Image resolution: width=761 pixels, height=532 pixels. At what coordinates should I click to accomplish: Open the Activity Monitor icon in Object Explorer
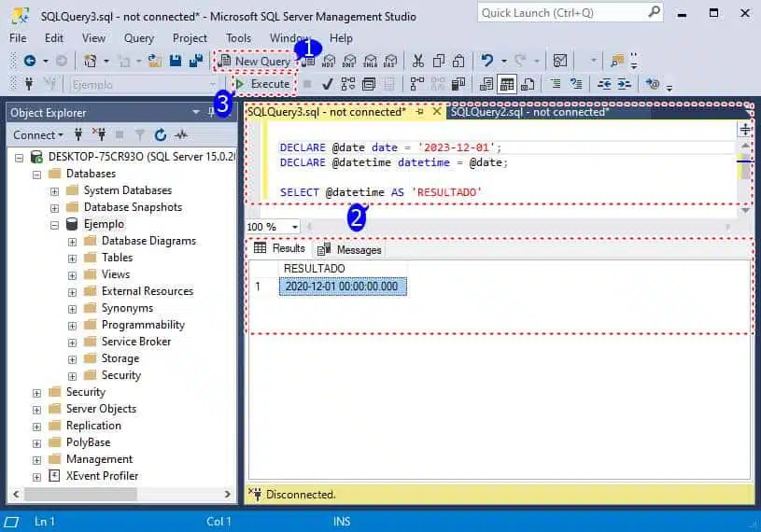180,135
